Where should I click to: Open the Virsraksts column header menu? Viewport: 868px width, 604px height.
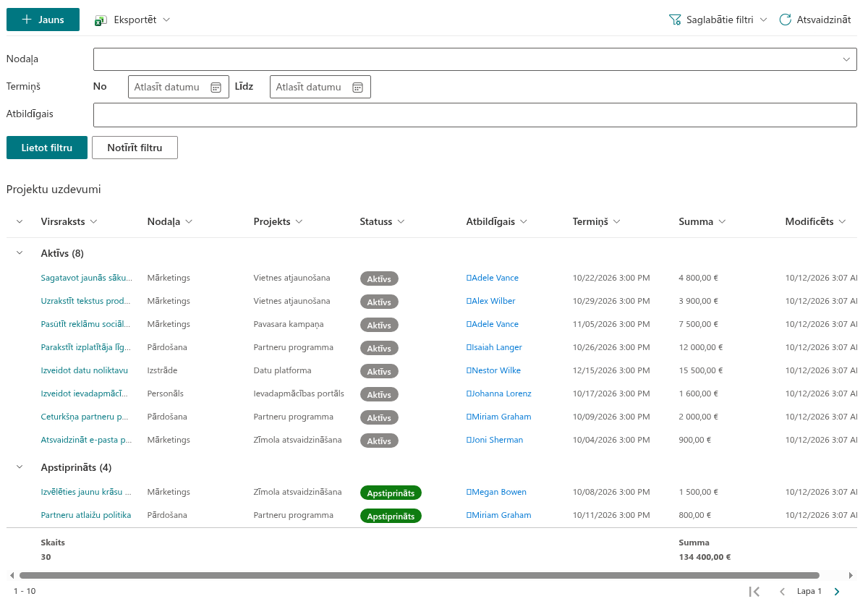pyautogui.click(x=69, y=221)
